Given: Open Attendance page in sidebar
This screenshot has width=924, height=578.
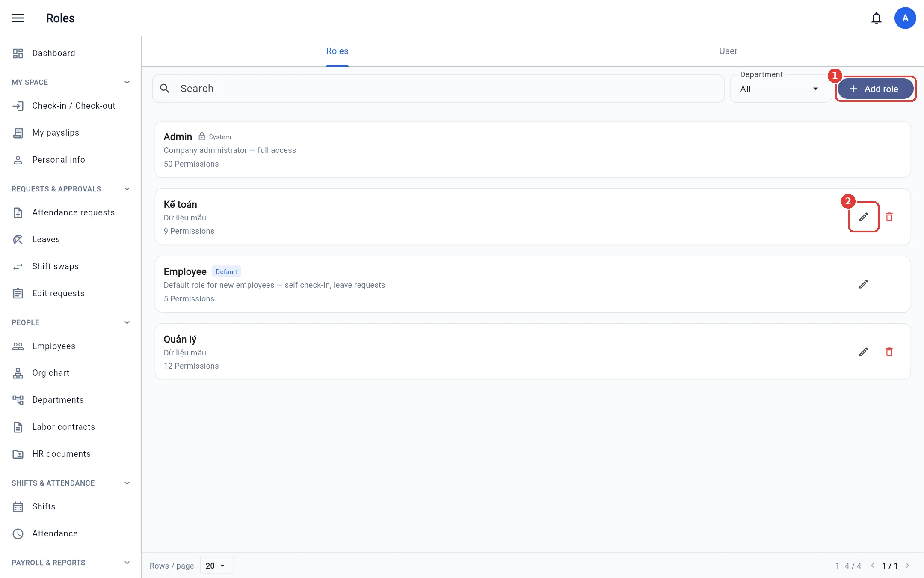Looking at the screenshot, I should [71, 533].
